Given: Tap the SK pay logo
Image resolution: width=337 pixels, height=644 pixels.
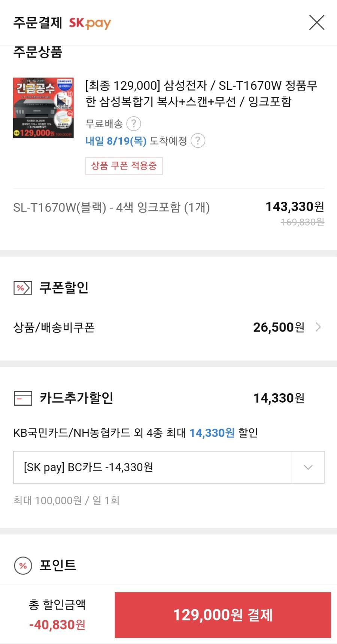Looking at the screenshot, I should [x=90, y=23].
